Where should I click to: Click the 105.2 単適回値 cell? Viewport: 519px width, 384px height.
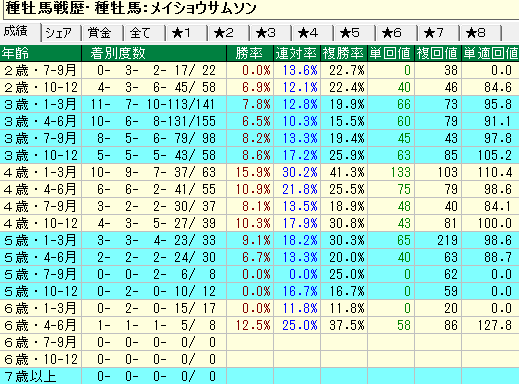[490, 155]
